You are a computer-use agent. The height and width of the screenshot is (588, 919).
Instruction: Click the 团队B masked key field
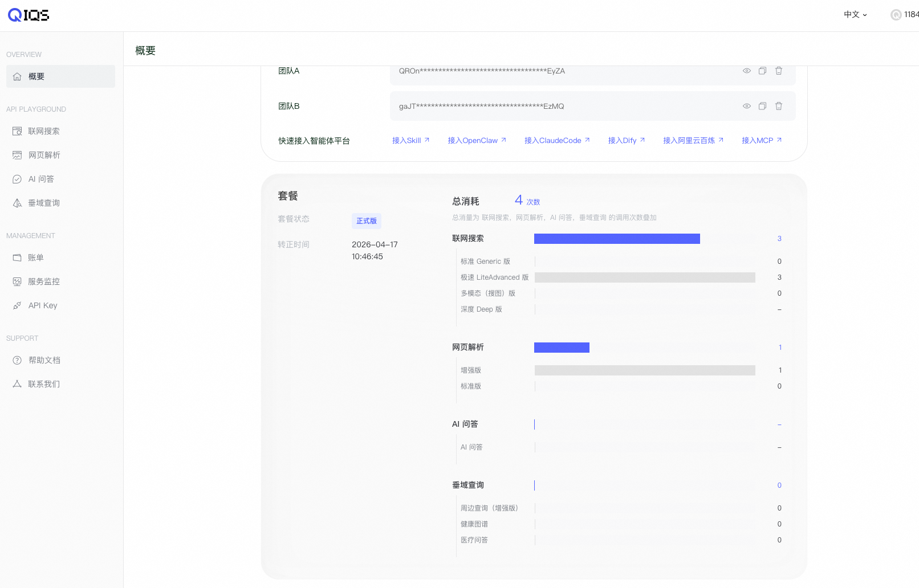tap(593, 107)
